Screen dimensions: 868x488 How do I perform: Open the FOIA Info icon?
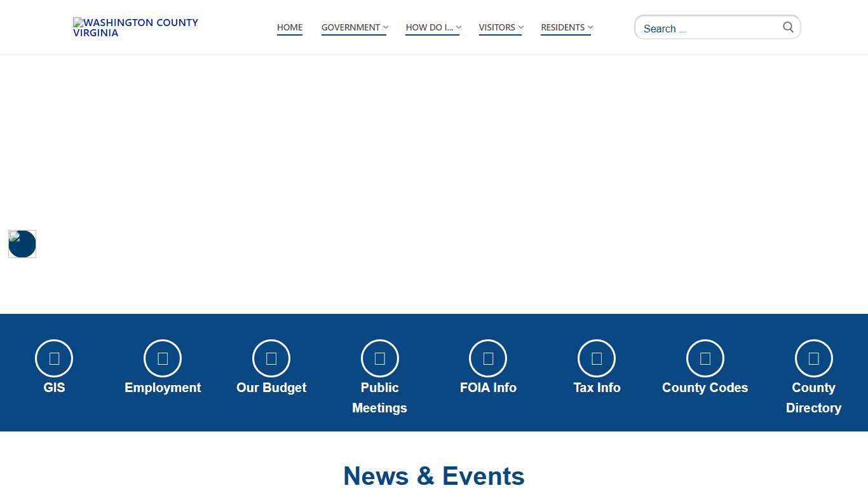(x=488, y=358)
